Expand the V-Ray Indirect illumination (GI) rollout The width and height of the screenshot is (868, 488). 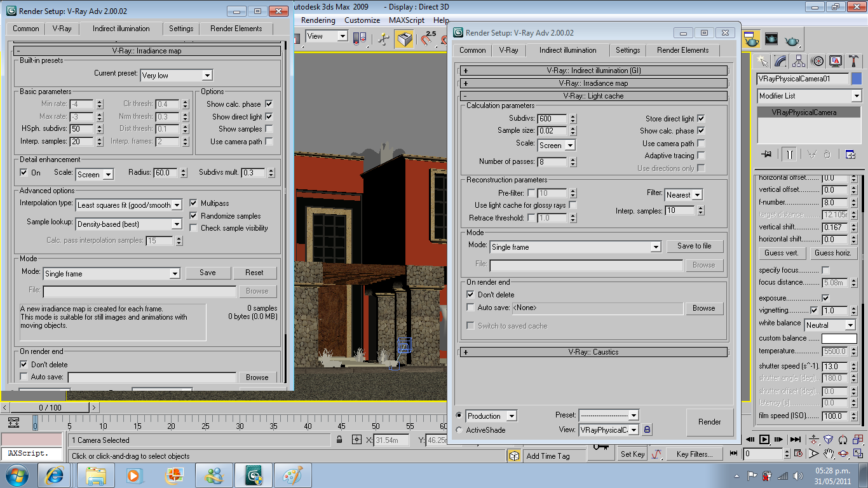point(593,71)
